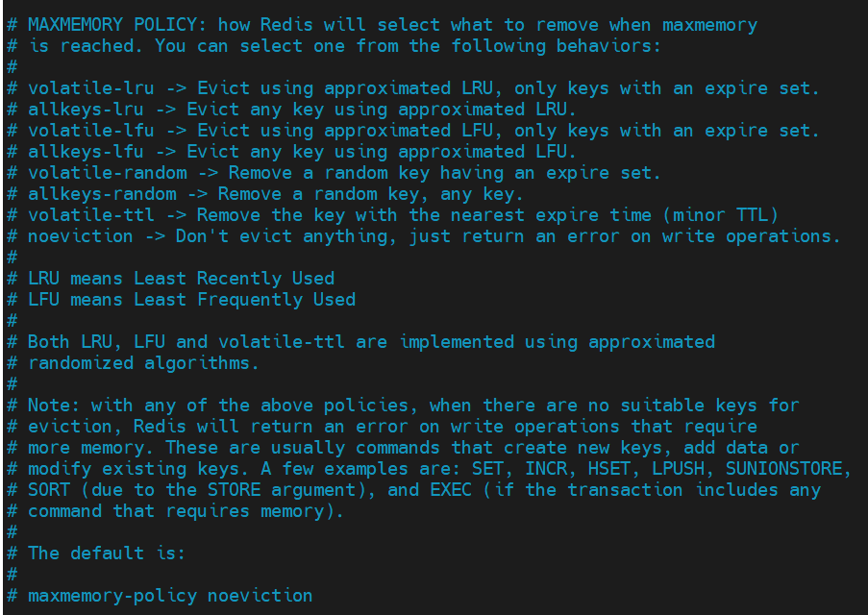Click noeviction in the policy list
This screenshot has height=615, width=868.
(81, 236)
